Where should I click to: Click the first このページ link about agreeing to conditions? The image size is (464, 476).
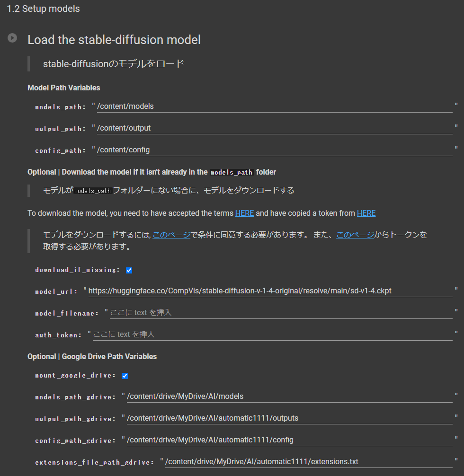click(x=171, y=235)
